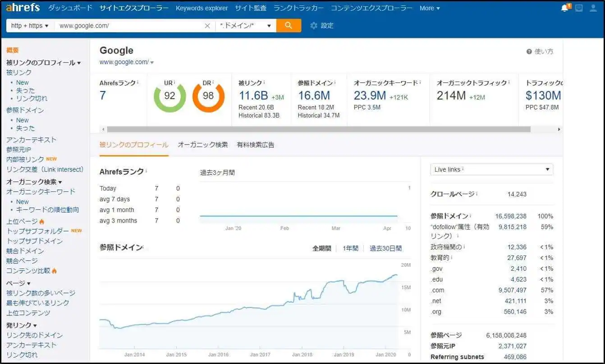This screenshot has height=364, width=605.
Task: Click the 6,158,008,248 参照ページ count
Action: [x=506, y=335]
